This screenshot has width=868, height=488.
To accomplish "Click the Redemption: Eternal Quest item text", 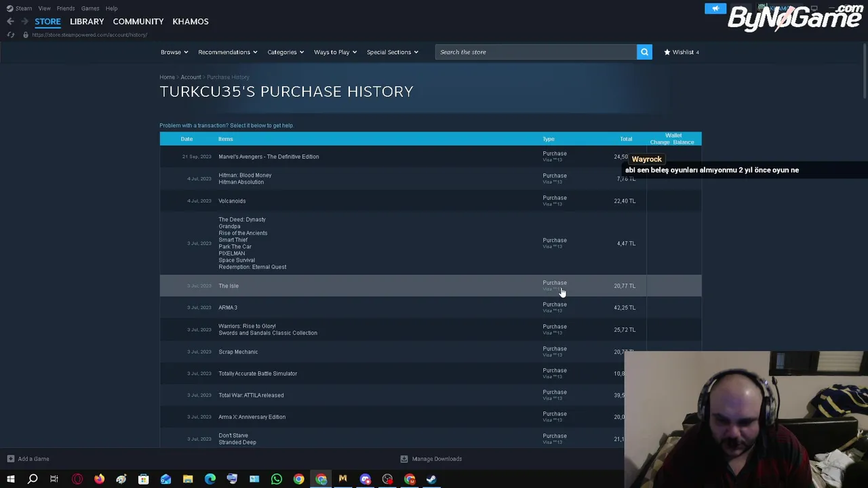I will pos(252,267).
